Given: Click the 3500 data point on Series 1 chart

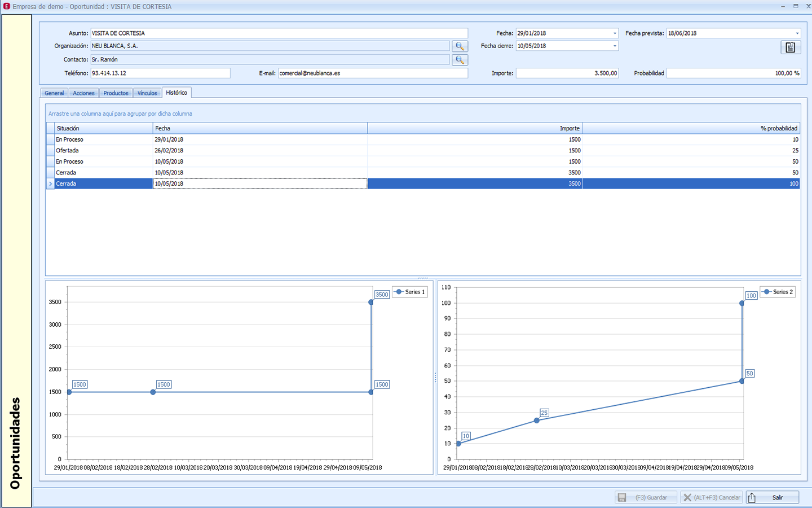Looking at the screenshot, I should click(371, 303).
